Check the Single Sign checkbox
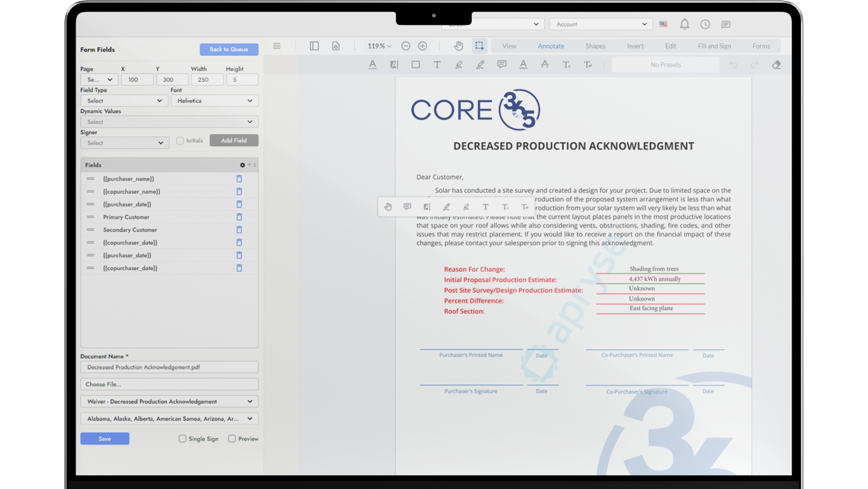Viewport: 868px width, 489px height. [x=182, y=439]
